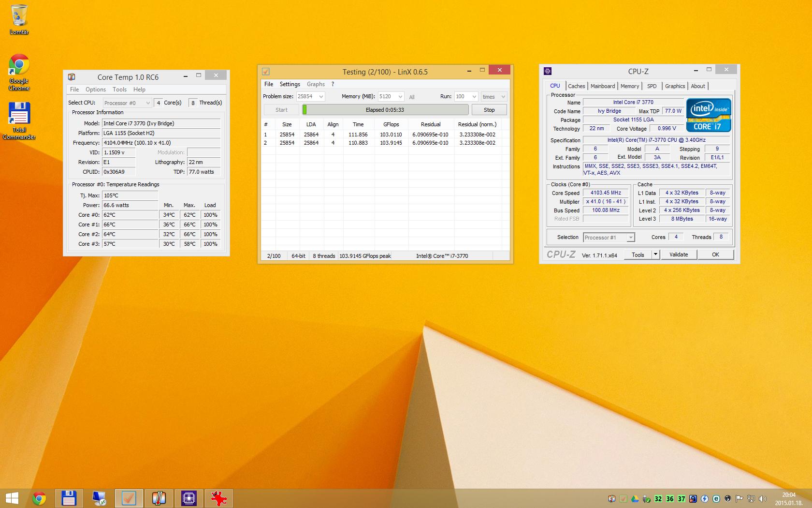Open Total Commander desktop shortcut
The height and width of the screenshot is (508, 812).
point(19,120)
